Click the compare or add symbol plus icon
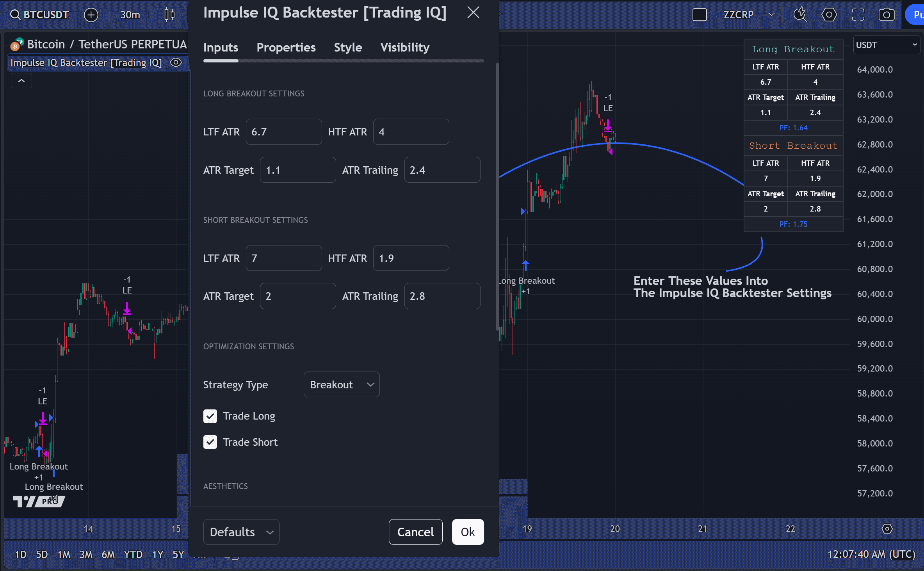Screen dimensions: 924x571 point(91,15)
